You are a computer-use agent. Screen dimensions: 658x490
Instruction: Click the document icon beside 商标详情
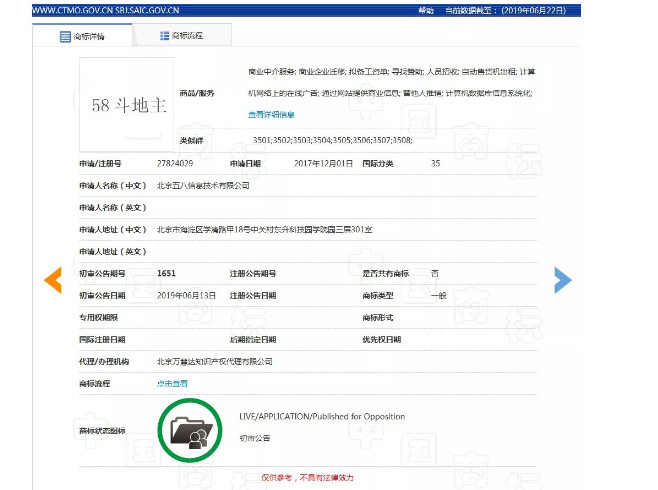pos(66,36)
